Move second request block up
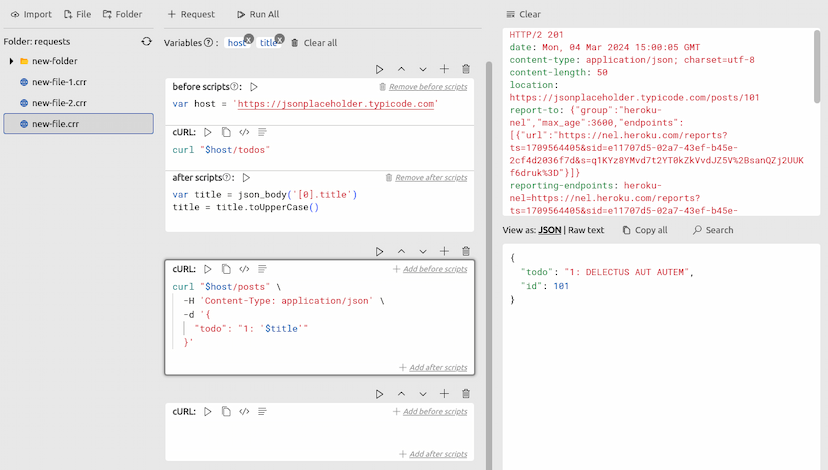The image size is (828, 470). coord(401,251)
